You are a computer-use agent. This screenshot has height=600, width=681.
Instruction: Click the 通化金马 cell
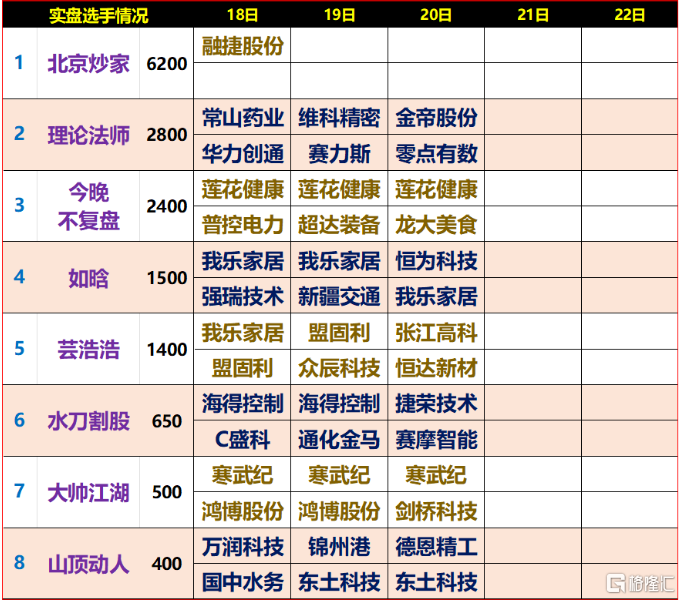[339, 439]
